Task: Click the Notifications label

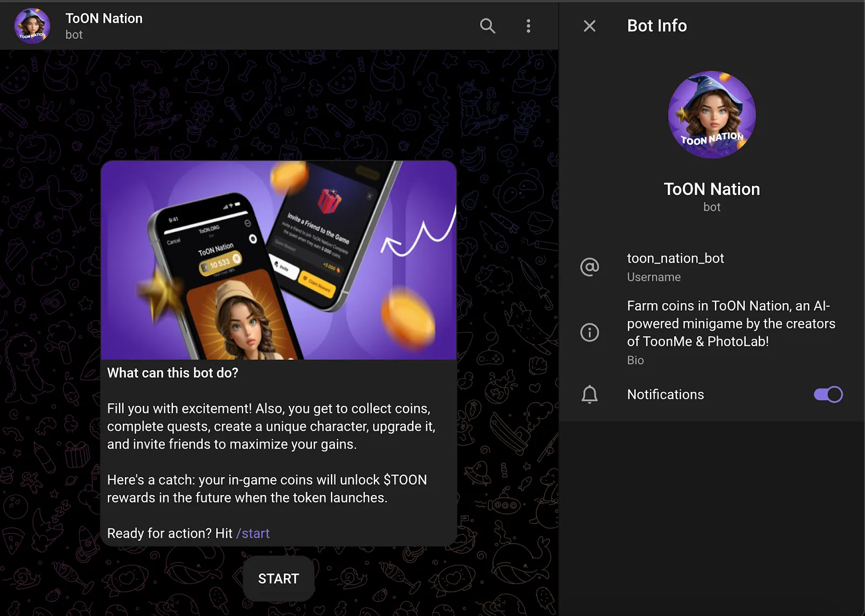Action: tap(666, 394)
